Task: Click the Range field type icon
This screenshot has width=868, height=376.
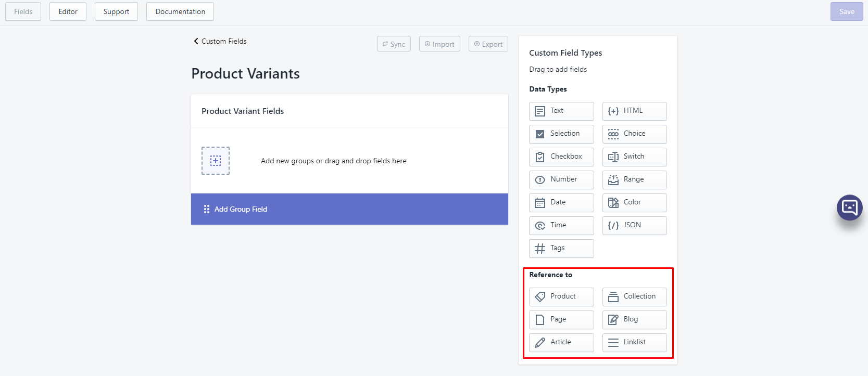Action: [613, 180]
